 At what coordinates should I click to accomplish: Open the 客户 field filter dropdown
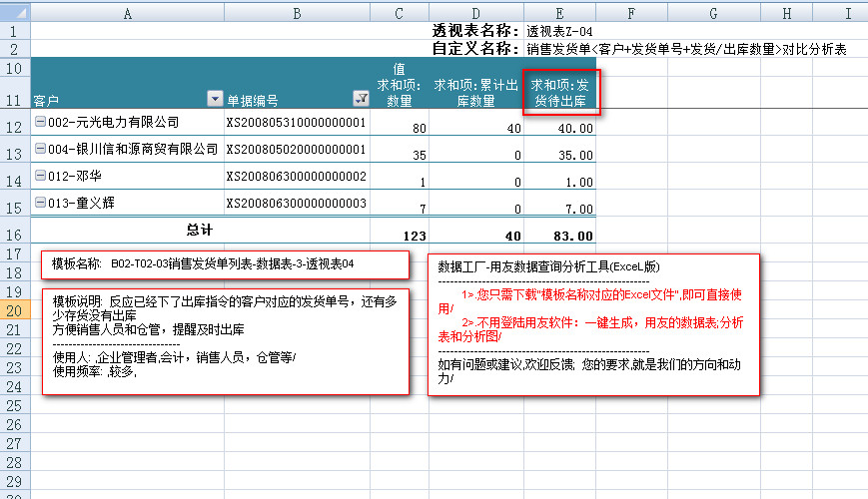[x=214, y=99]
